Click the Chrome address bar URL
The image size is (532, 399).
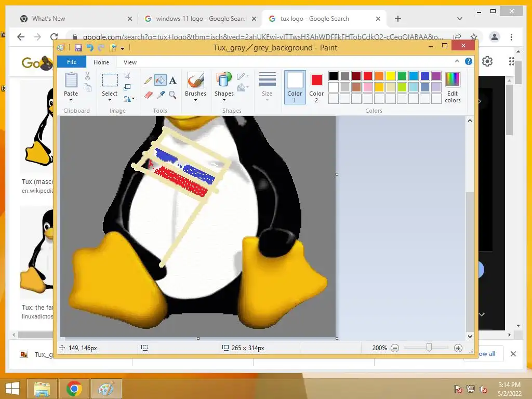coord(263,37)
